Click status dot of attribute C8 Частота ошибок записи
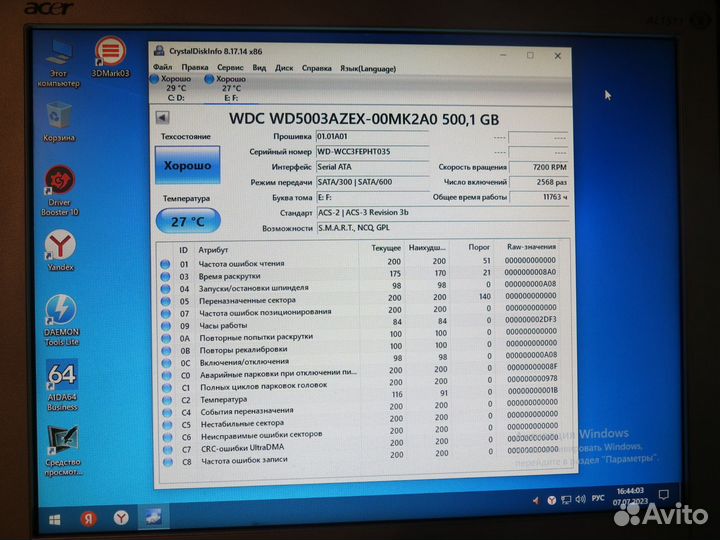Image resolution: width=720 pixels, height=540 pixels. 168,461
